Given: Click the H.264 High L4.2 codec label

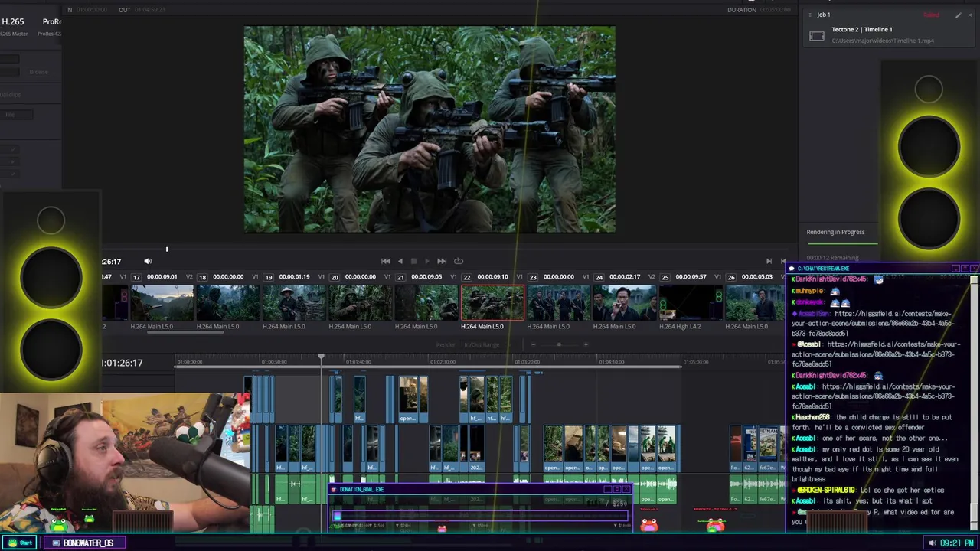Looking at the screenshot, I should (680, 327).
